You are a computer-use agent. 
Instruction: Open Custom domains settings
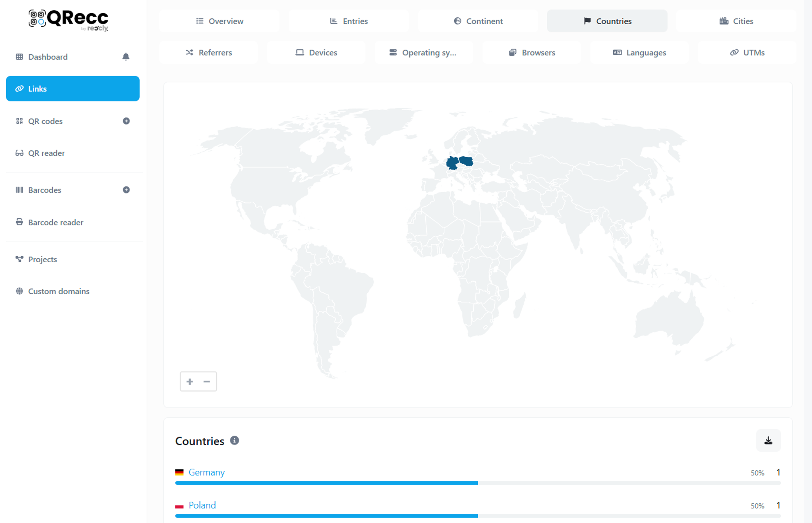[58, 291]
